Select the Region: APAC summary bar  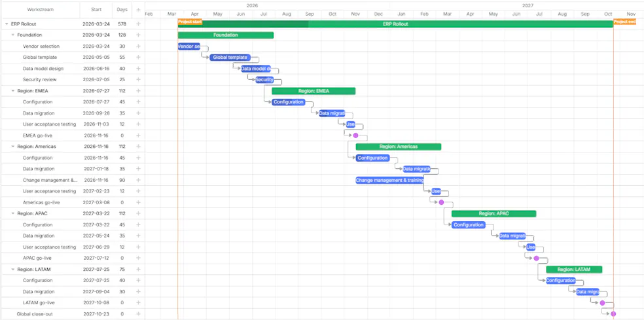(493, 213)
